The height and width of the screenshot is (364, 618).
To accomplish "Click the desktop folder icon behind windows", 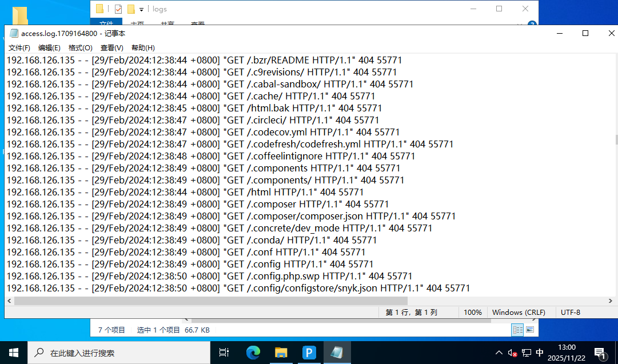I will click(19, 17).
